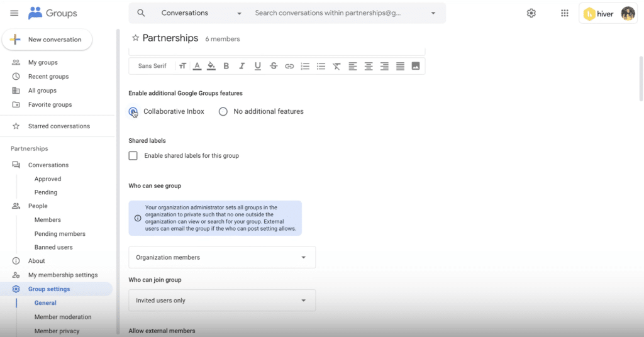Toggle underline formatting
644x337 pixels.
point(257,66)
